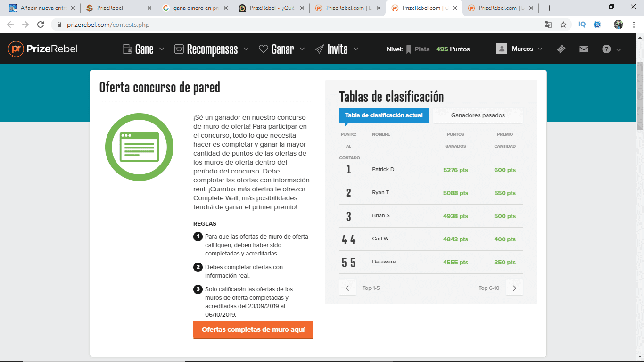The image size is (644, 362).
Task: Open the Gane menu
Action: 143,49
